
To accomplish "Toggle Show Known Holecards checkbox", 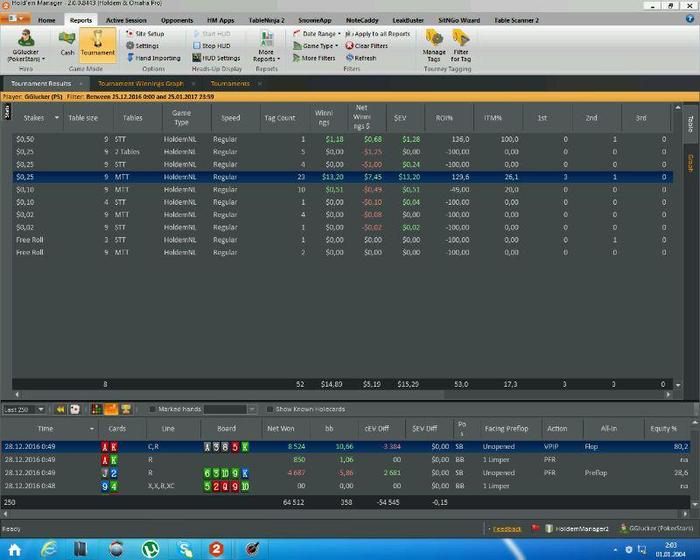I will [x=270, y=409].
